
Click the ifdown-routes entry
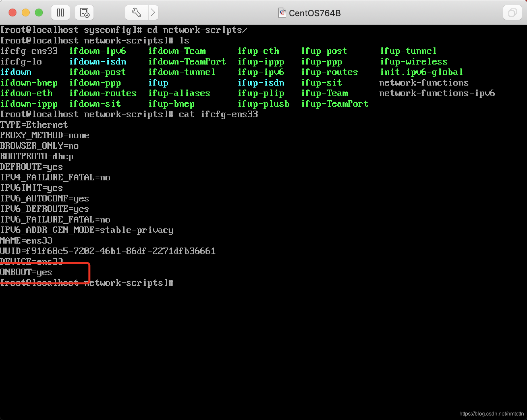click(103, 93)
